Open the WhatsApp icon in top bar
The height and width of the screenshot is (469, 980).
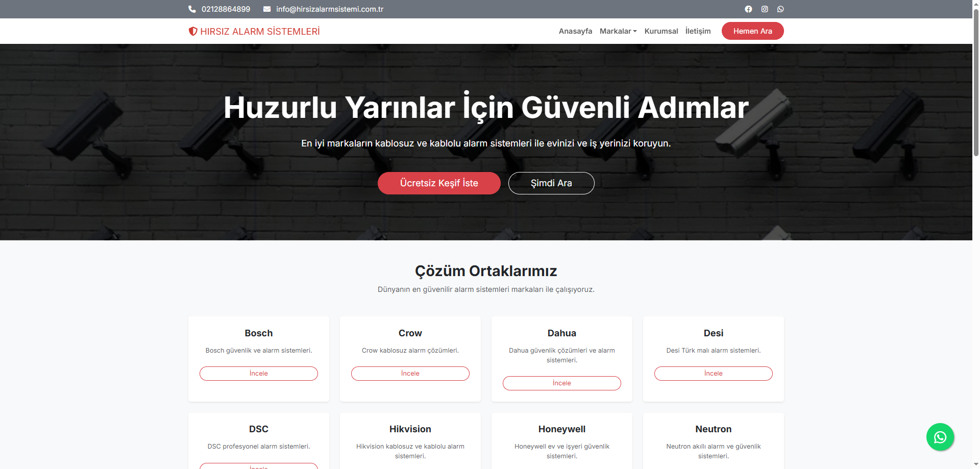(x=780, y=9)
